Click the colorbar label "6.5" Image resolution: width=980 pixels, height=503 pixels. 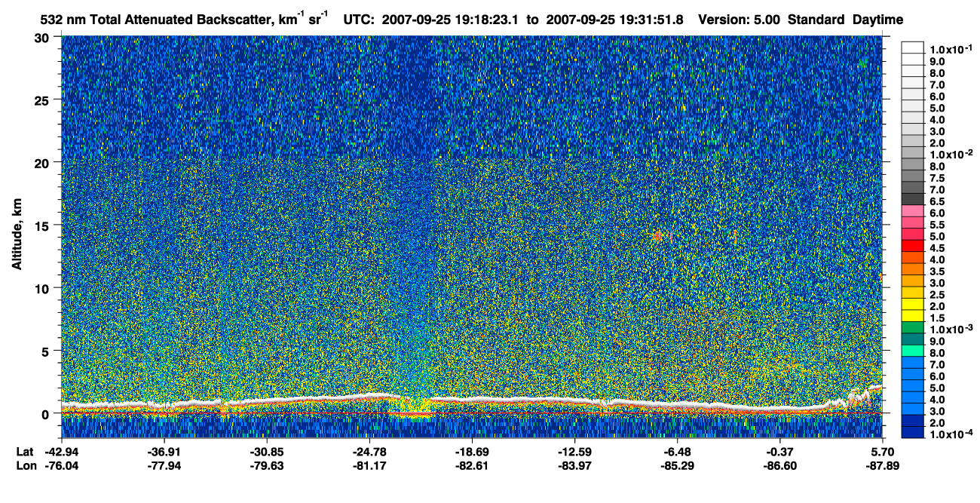(937, 201)
